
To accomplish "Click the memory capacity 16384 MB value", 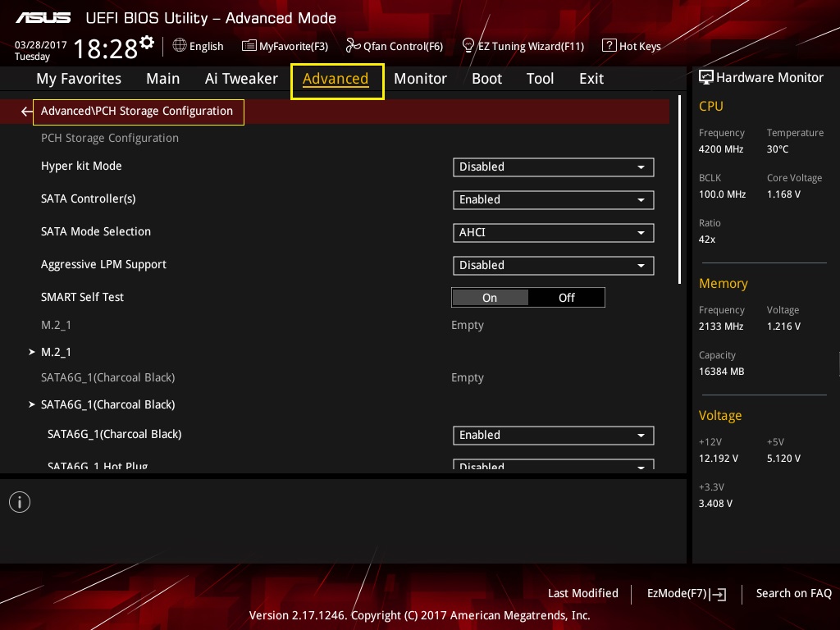I will [721, 372].
